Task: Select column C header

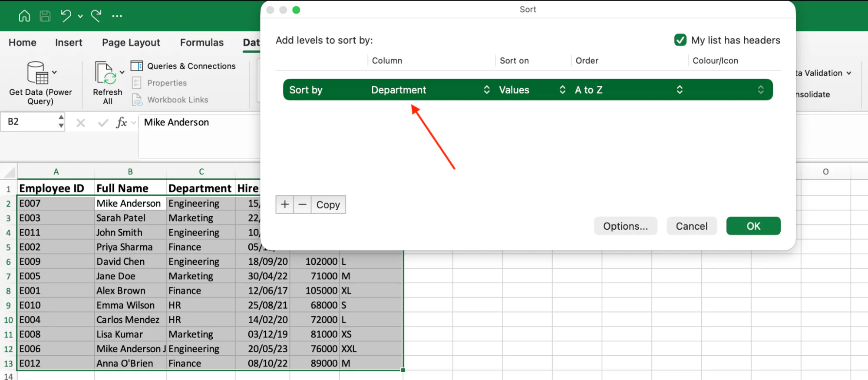Action: (x=201, y=172)
